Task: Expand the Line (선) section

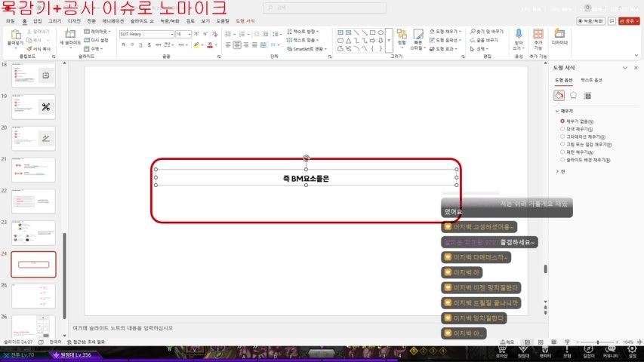Action: point(562,171)
